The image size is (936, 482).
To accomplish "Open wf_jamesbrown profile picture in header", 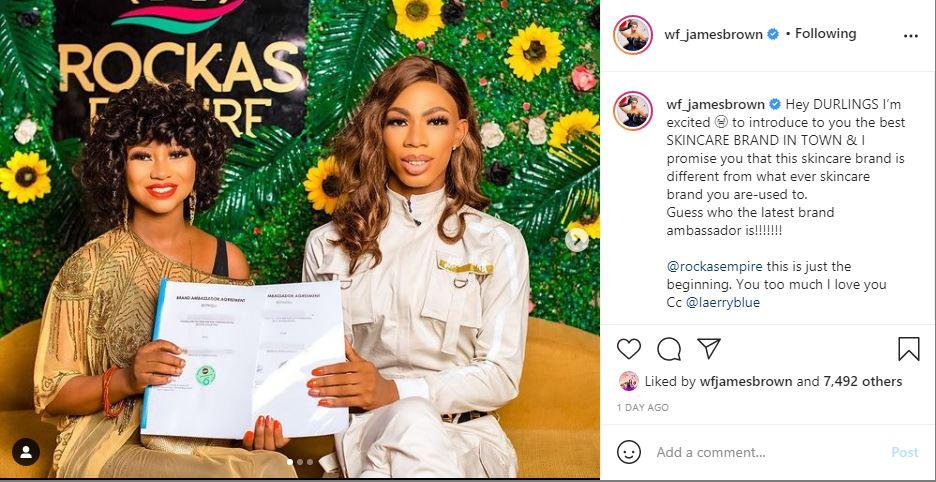I will pos(633,35).
